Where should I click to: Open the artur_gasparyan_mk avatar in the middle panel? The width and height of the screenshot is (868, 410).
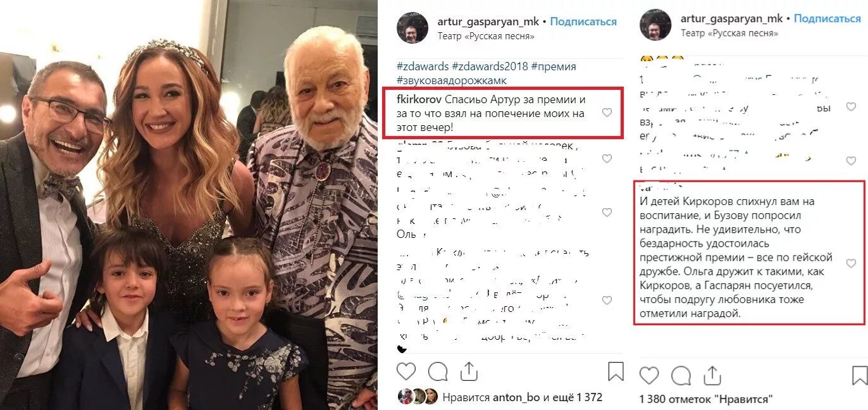412,28
